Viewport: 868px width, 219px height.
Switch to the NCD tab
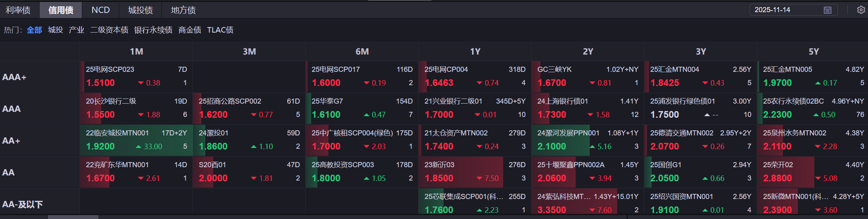[100, 10]
